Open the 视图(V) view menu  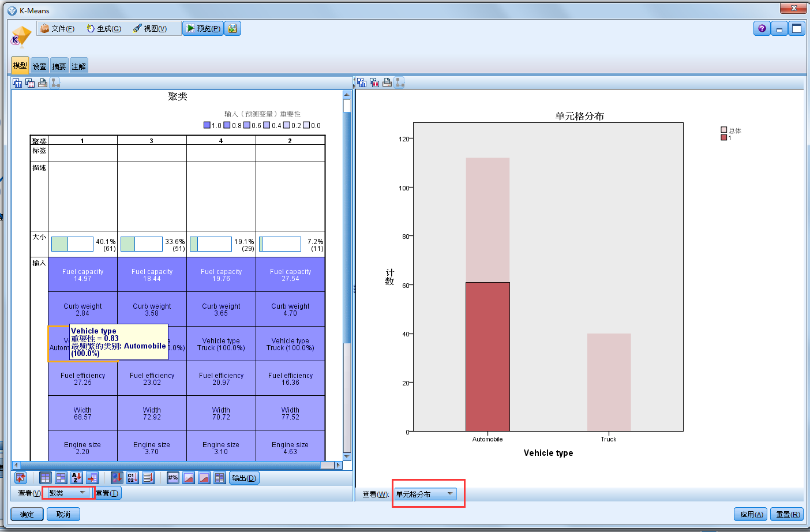(x=150, y=28)
